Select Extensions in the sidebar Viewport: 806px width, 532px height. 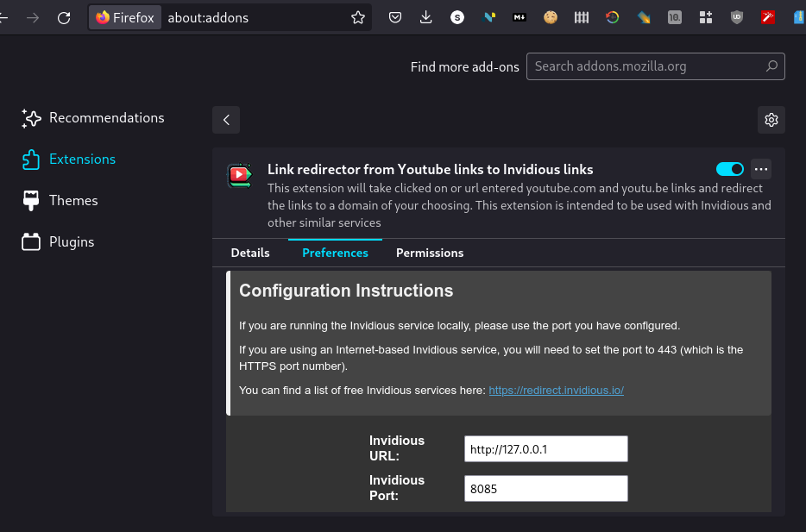pyautogui.click(x=69, y=160)
